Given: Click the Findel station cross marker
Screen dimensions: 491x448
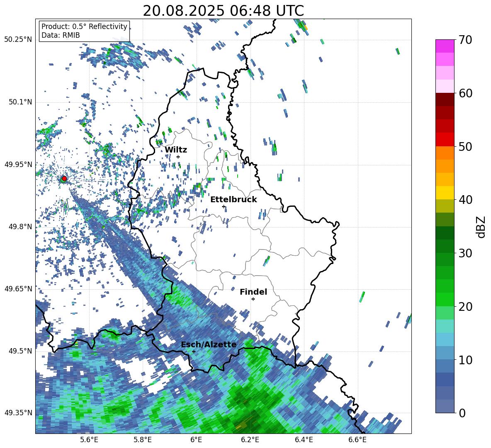Looking at the screenshot, I should point(253,299).
